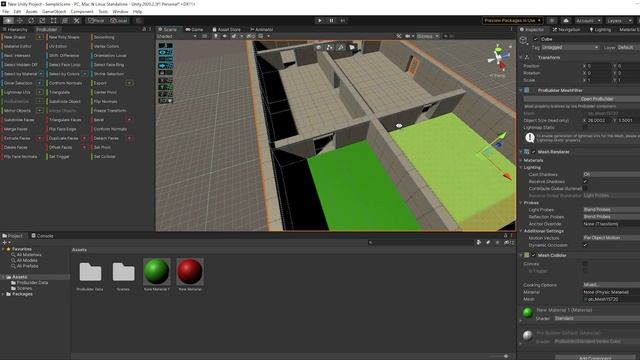Image resolution: width=640 pixels, height=360 pixels.
Task: Select the Rect Transform tool
Action: pos(53,20)
